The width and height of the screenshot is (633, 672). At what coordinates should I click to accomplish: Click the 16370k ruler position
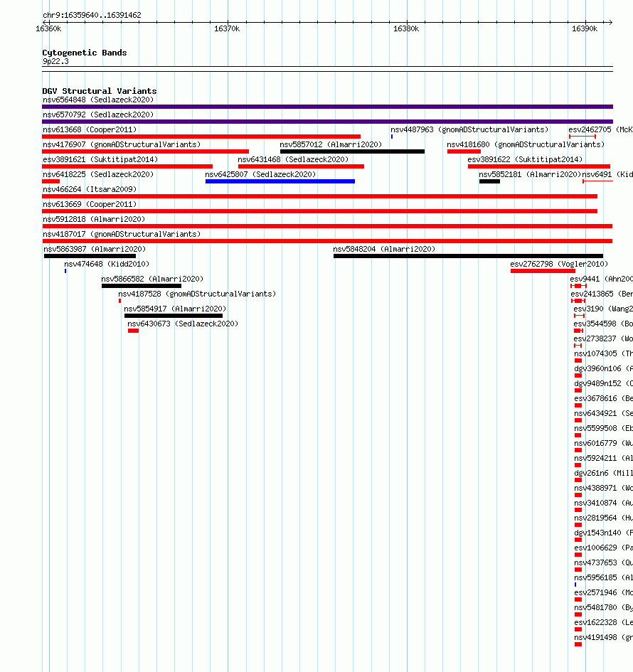pos(227,28)
